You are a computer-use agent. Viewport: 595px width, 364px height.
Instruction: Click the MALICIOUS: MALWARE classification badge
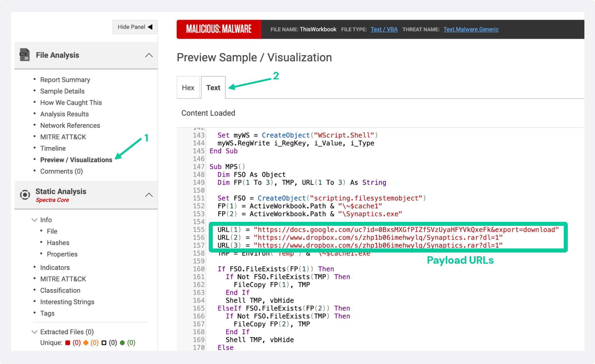(219, 29)
